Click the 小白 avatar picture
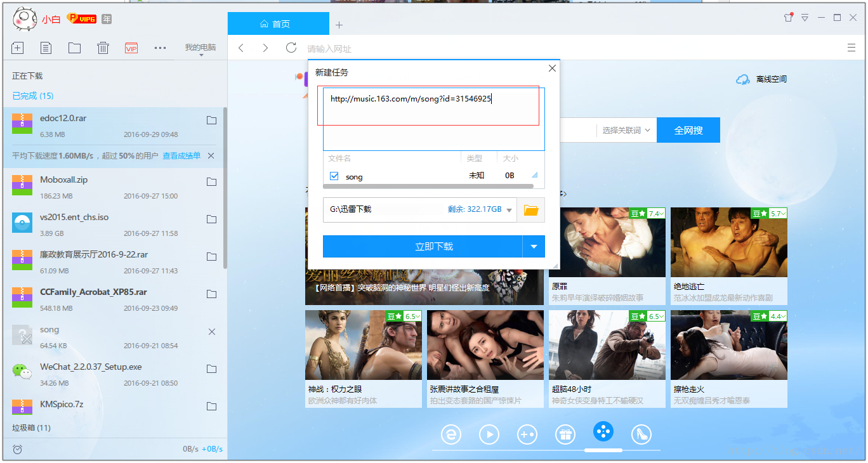Viewport: 868px width, 463px height. pos(24,18)
